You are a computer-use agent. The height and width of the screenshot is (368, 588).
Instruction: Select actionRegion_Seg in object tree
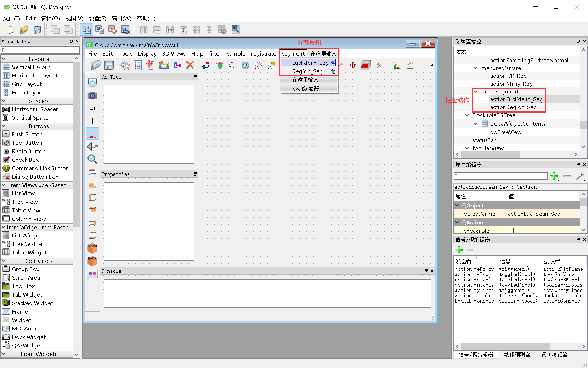click(513, 107)
